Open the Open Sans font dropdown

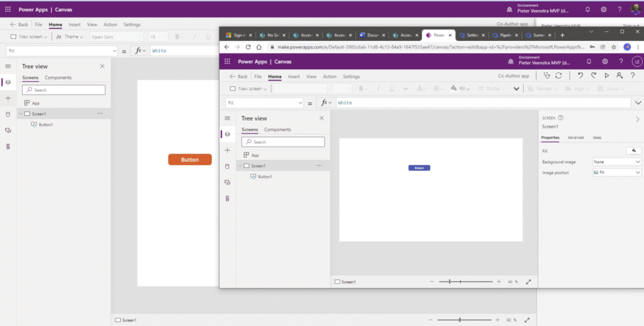(x=116, y=37)
